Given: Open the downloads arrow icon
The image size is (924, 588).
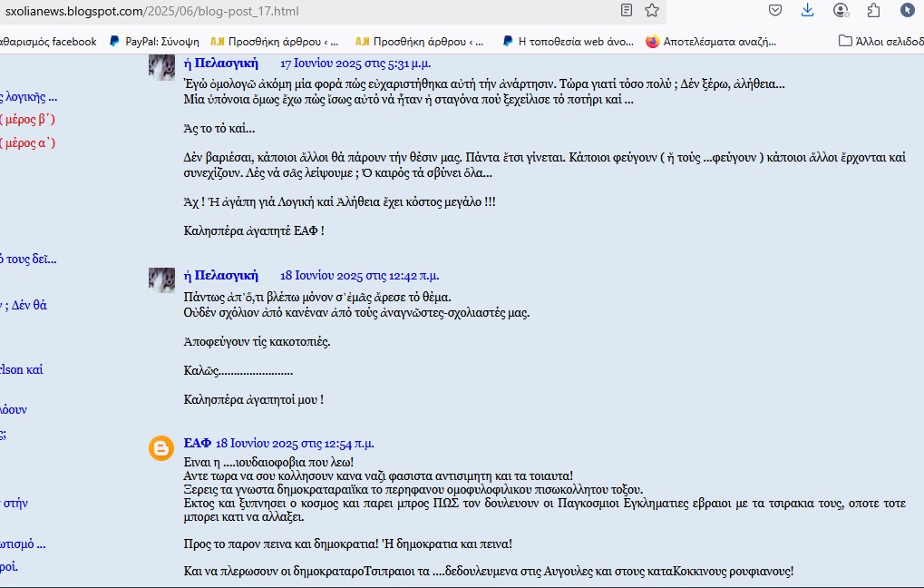Looking at the screenshot, I should [x=807, y=10].
